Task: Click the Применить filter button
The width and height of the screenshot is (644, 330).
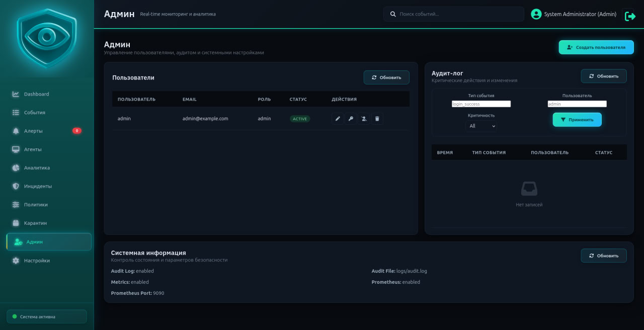Action: click(577, 120)
